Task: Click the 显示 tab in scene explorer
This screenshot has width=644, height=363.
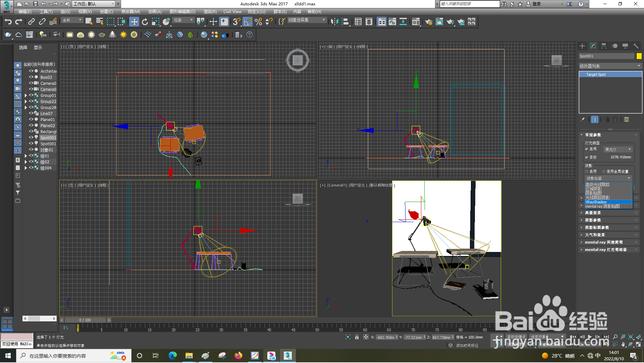Action: pos(38,48)
